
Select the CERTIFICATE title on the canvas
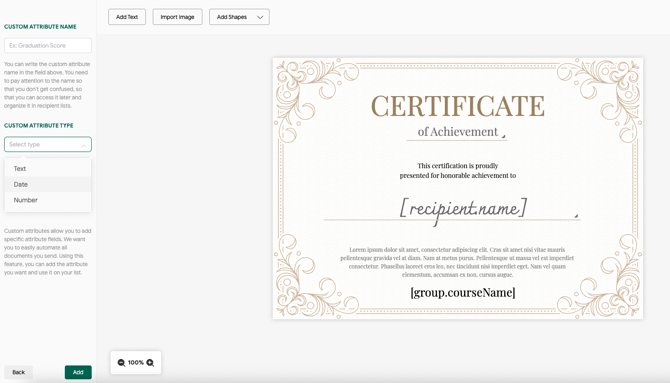[458, 106]
